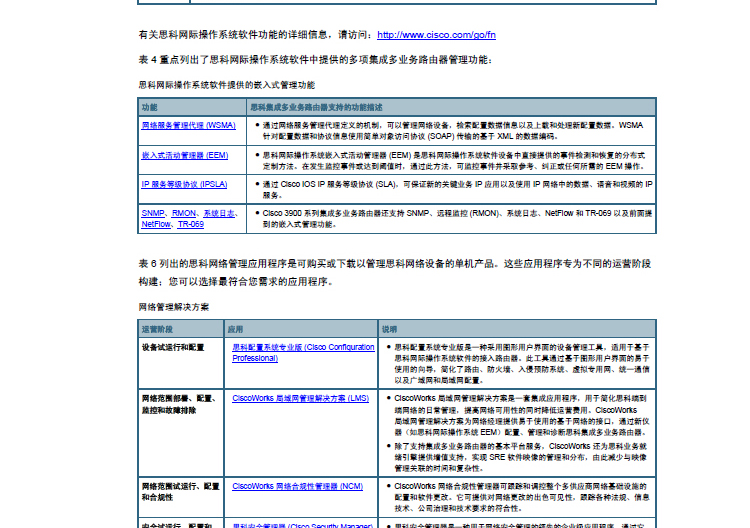This screenshot has height=528, width=750.
Task: Click the CiscoWorks 网络合规性管理器 description bullet
Action: point(522,497)
